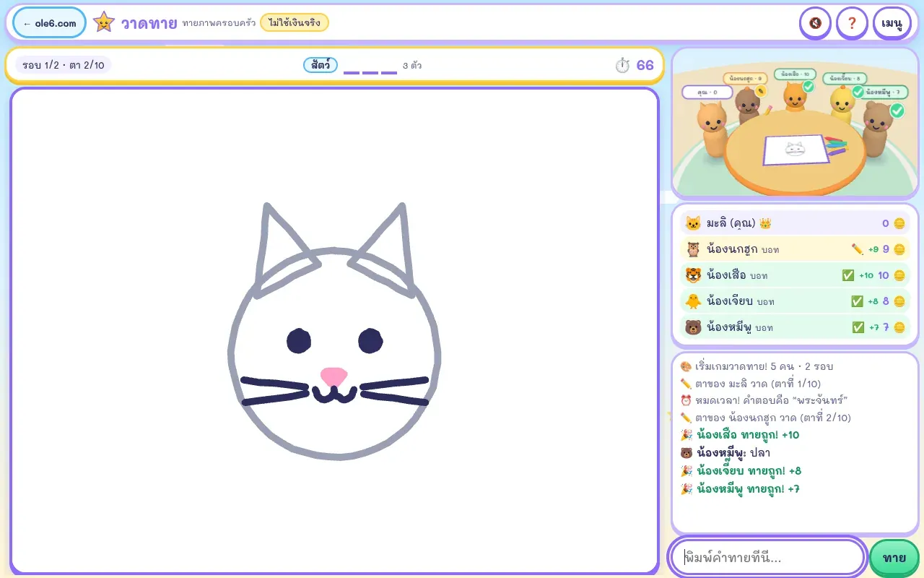Screen dimensions: 924x578
Task: Click the log line หมดเวลา! คำตอบคือ "พระจันทร์"
Action: point(764,400)
